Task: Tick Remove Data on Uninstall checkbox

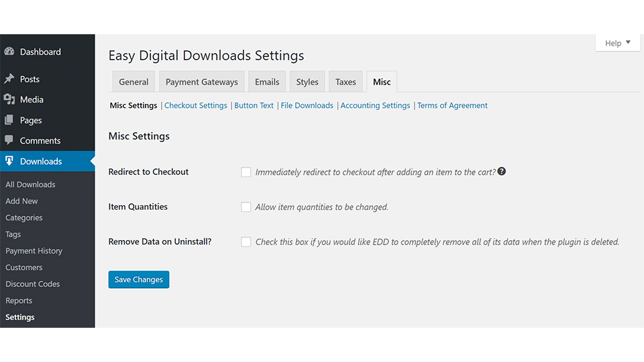Action: coord(246,242)
